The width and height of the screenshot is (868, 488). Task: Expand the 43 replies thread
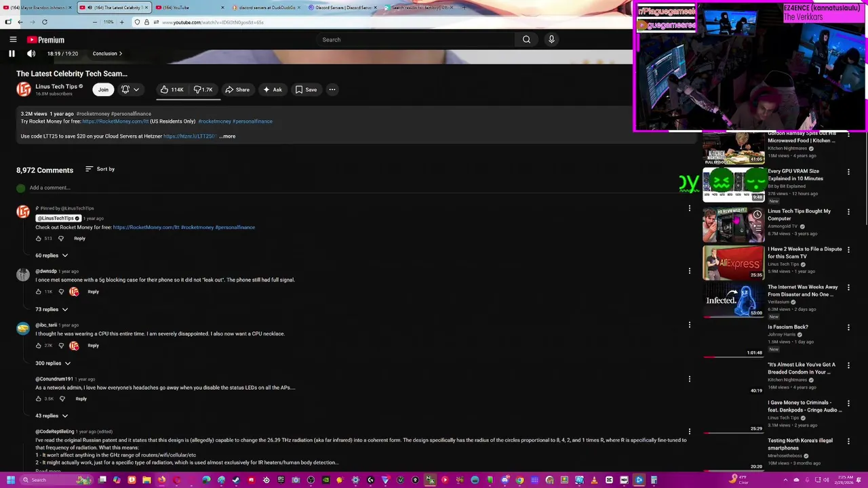click(52, 415)
